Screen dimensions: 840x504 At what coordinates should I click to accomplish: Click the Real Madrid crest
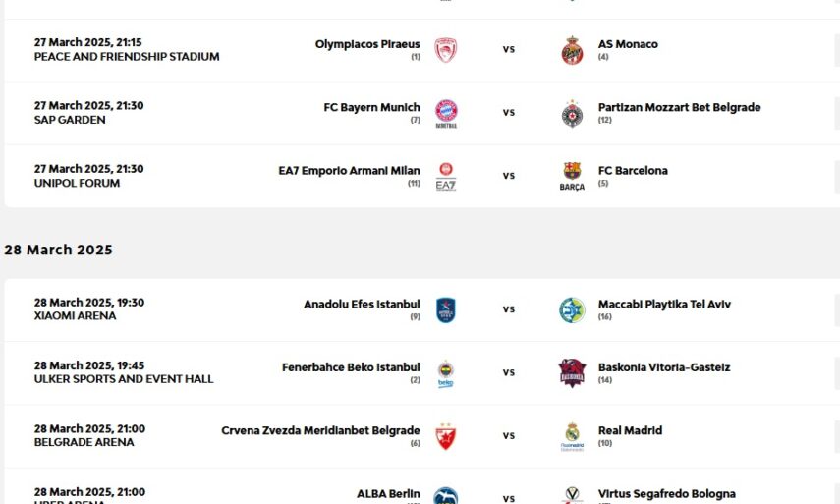572,436
